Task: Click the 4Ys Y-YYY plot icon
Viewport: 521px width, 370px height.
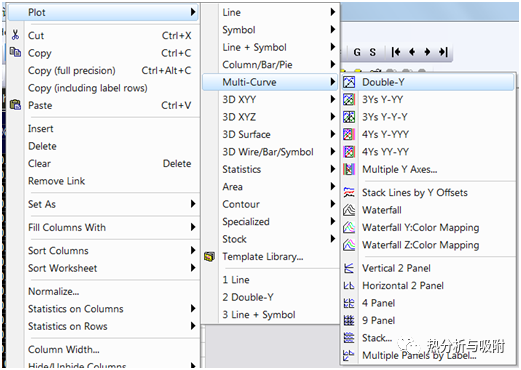Action: 349,134
